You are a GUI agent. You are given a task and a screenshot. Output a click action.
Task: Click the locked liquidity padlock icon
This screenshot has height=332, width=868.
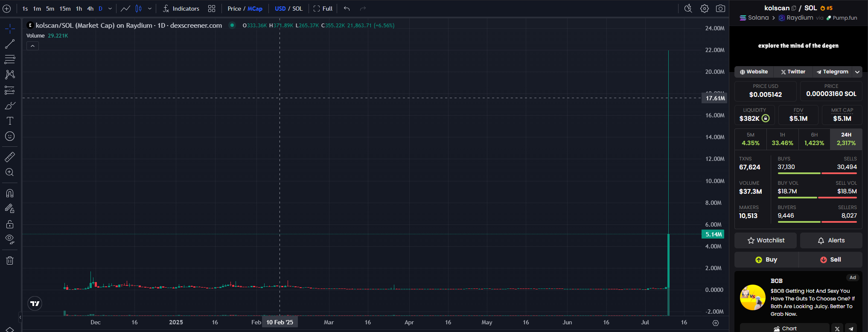[766, 118]
